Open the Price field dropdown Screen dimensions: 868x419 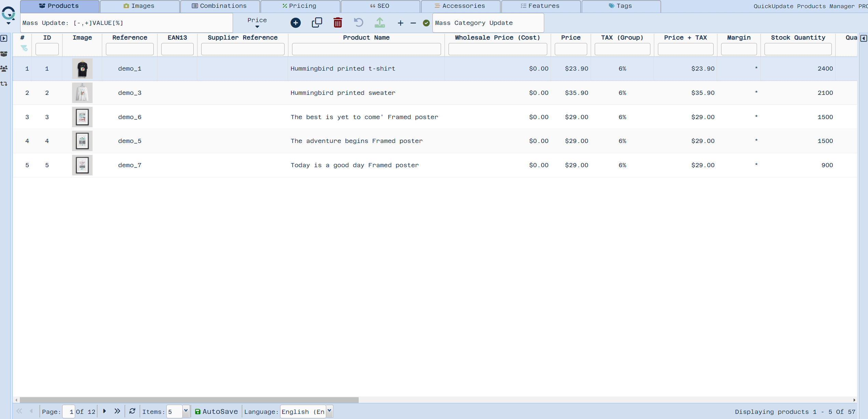coord(257,23)
